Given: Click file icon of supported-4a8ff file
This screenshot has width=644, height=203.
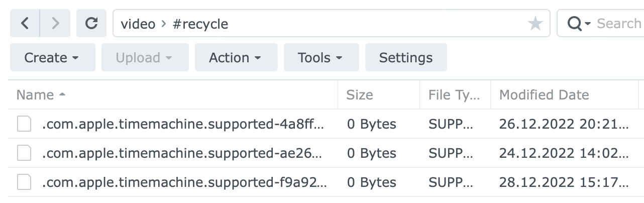Looking at the screenshot, I should click(24, 124).
